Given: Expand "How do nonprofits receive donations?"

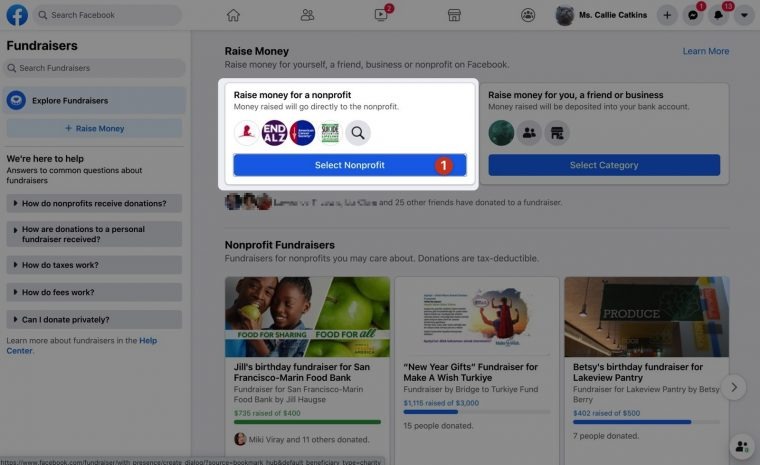Looking at the screenshot, I should [94, 203].
